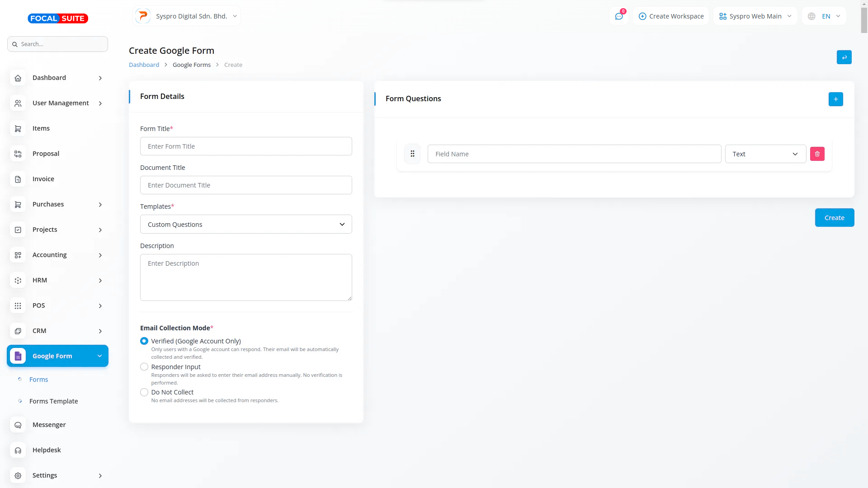
Task: Select Verified (Google Account Only) radio option
Action: pos(144,341)
